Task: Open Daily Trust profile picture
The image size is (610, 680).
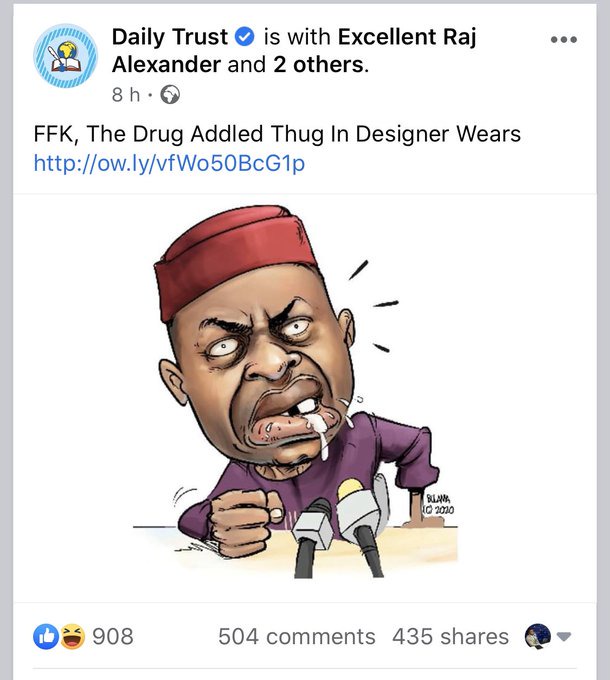Action: (x=65, y=56)
